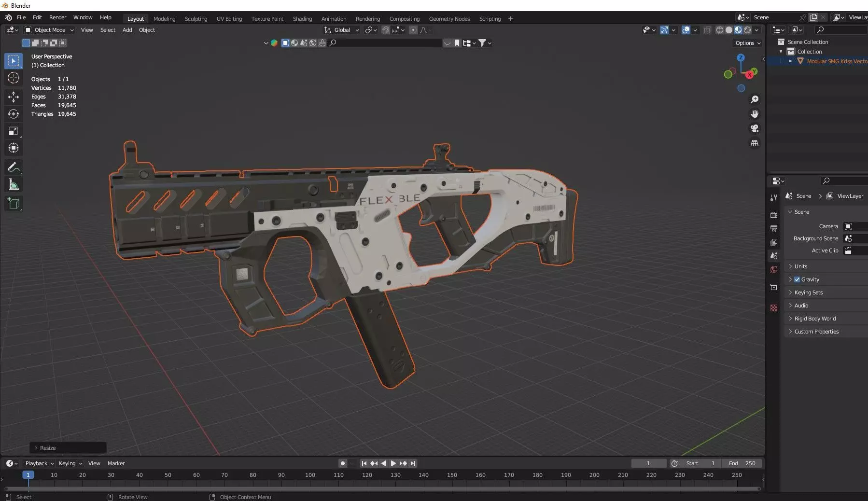
Task: Switch to Geometry Nodes workspace tab
Action: pos(449,19)
